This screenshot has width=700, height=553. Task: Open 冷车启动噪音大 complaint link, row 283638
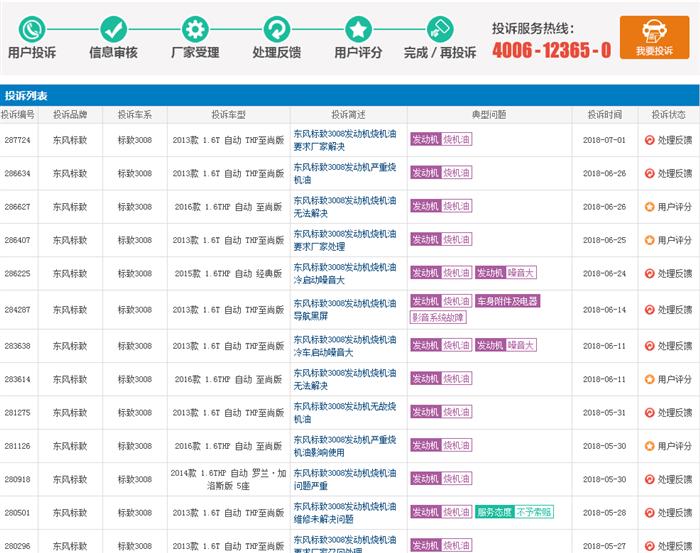[x=345, y=346]
